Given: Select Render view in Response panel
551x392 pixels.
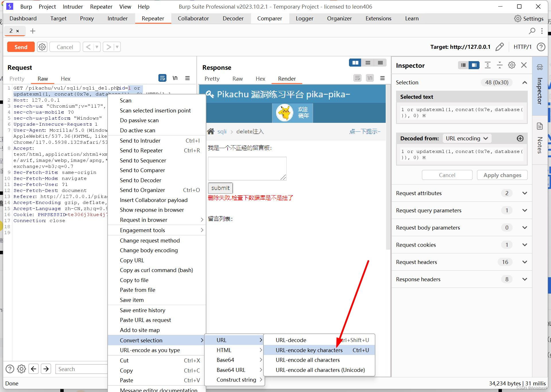Looking at the screenshot, I should 287,78.
